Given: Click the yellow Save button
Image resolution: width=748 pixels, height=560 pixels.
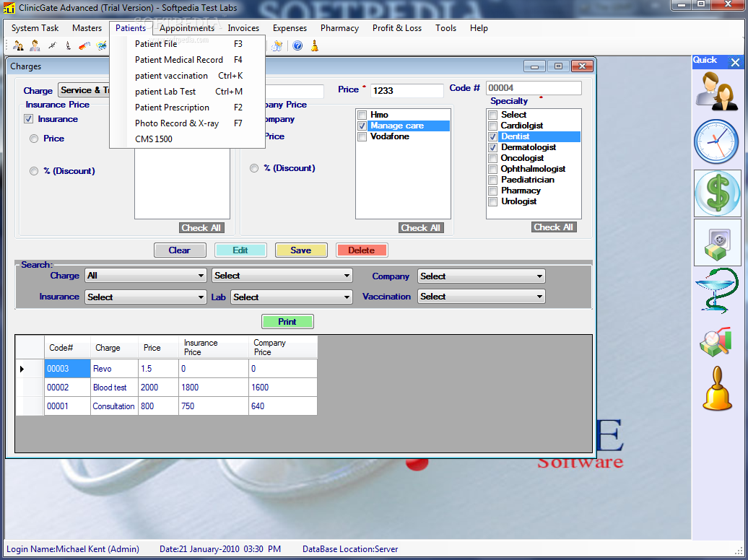Looking at the screenshot, I should pos(301,250).
